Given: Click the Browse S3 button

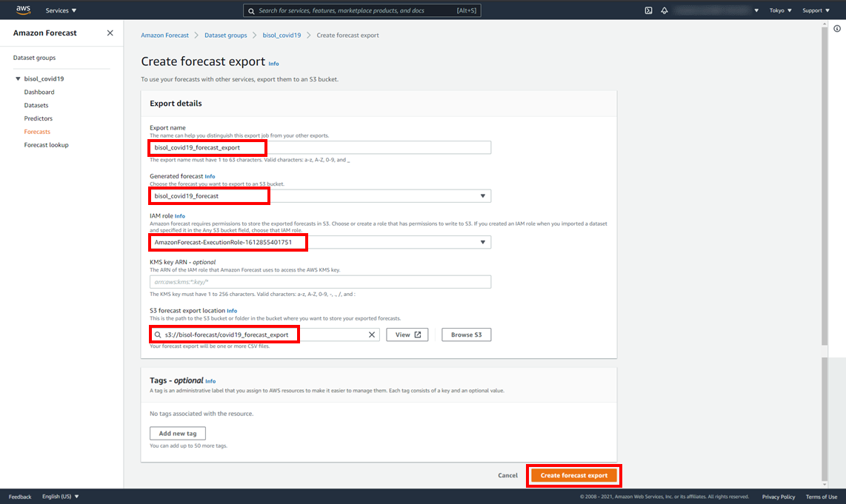Looking at the screenshot, I should (466, 335).
